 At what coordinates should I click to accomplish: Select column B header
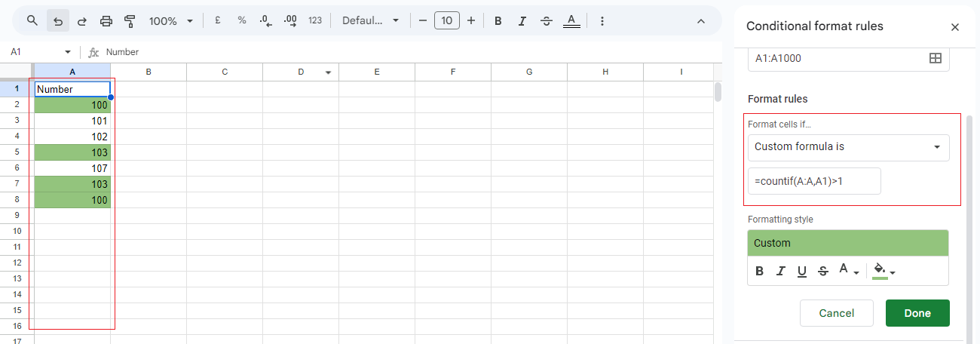[149, 72]
